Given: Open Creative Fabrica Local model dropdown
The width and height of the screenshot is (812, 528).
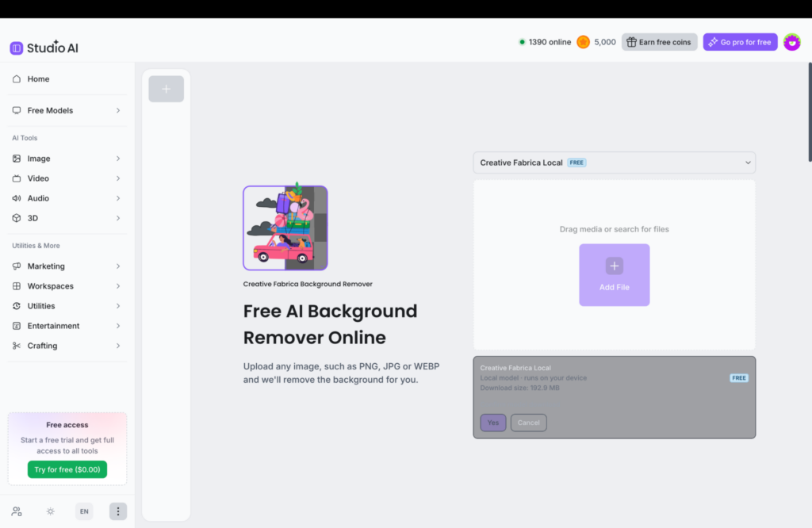Looking at the screenshot, I should point(615,163).
